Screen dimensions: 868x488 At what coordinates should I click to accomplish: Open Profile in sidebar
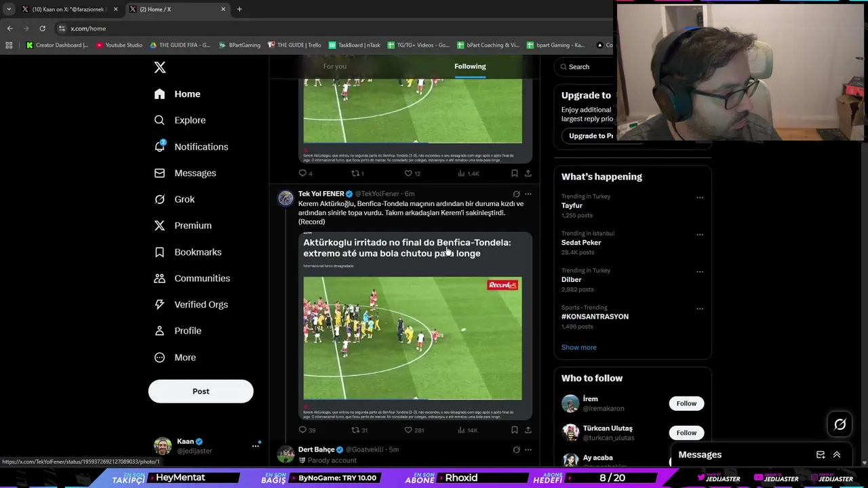point(178,331)
